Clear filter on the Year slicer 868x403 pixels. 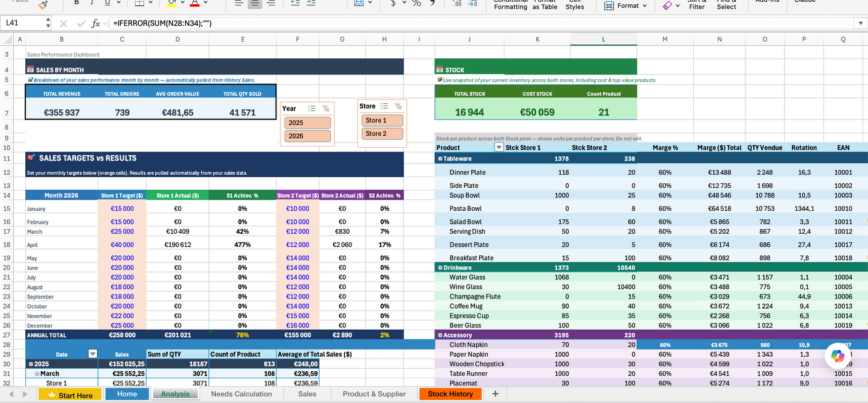[326, 108]
